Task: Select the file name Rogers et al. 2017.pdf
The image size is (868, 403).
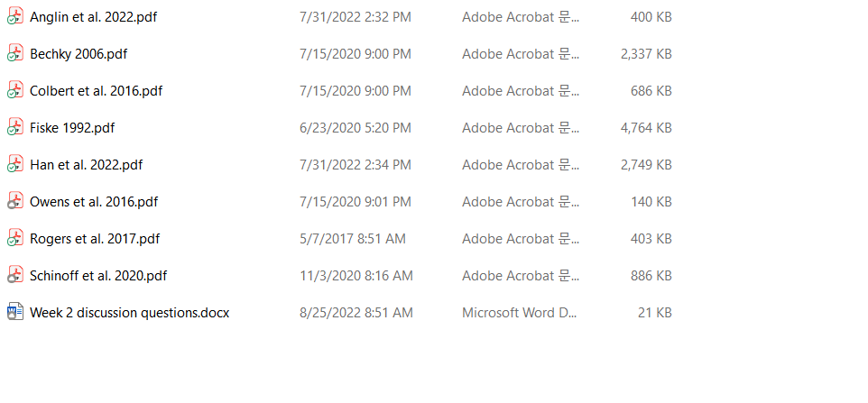Action: (95, 239)
